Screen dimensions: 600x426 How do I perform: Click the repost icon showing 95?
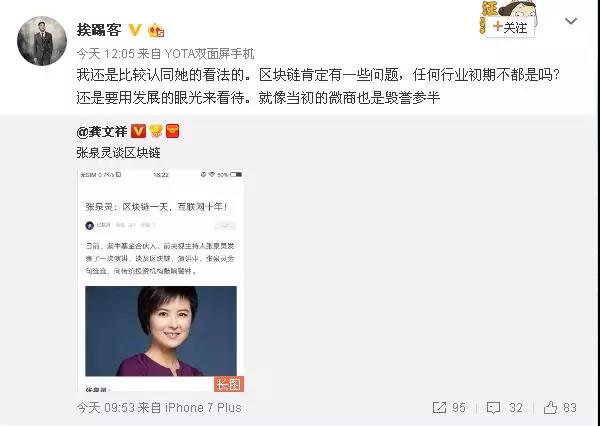449,408
